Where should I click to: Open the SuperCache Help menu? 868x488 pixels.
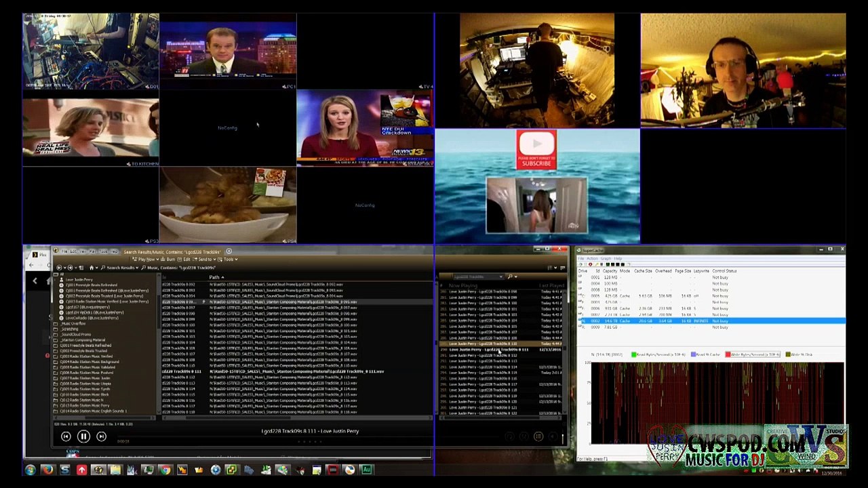tap(618, 258)
